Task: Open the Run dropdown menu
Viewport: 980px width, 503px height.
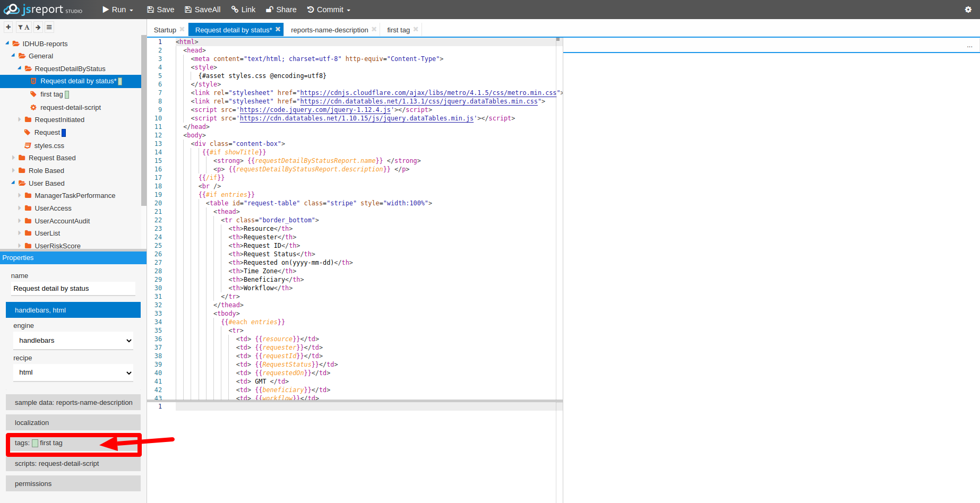Action: click(118, 10)
